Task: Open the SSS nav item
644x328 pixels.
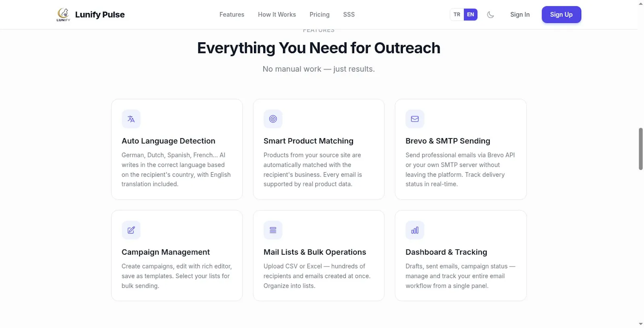Action: click(349, 14)
